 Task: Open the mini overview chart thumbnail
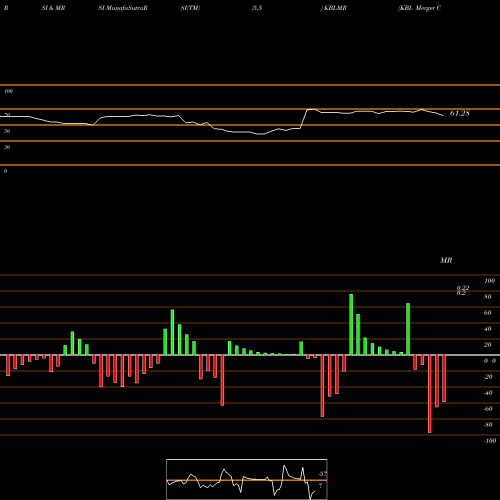[247, 479]
